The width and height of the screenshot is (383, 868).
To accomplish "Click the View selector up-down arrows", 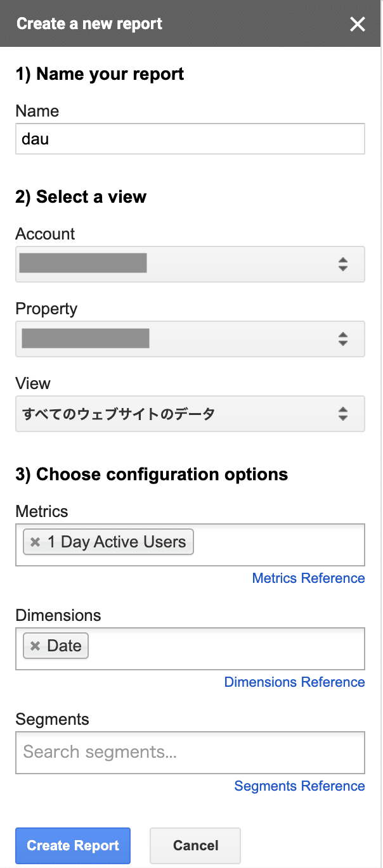I will coord(343,414).
